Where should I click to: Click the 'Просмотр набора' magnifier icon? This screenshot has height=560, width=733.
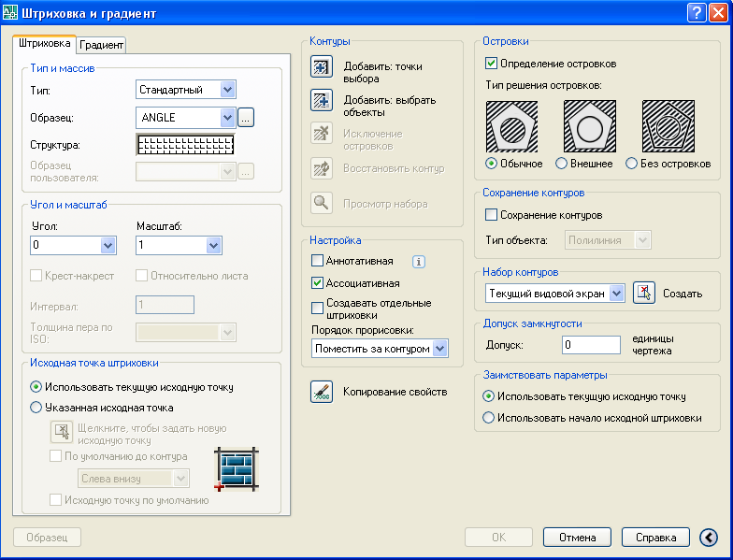click(322, 203)
